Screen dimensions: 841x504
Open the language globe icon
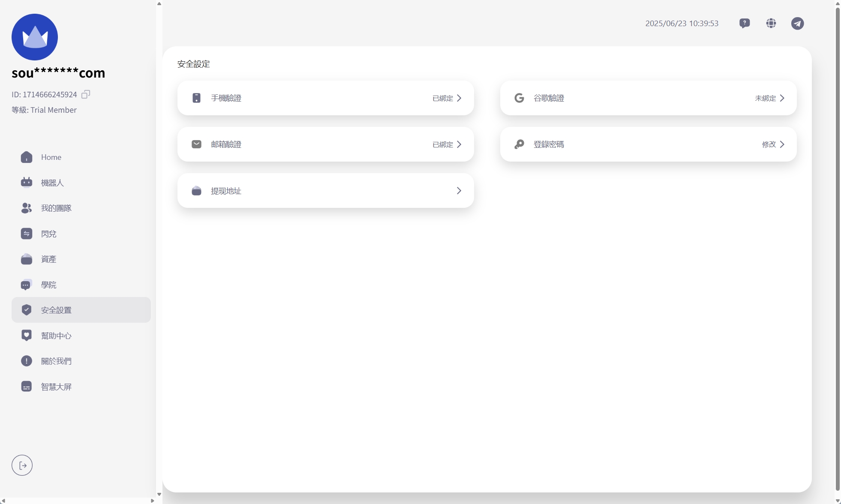[771, 23]
